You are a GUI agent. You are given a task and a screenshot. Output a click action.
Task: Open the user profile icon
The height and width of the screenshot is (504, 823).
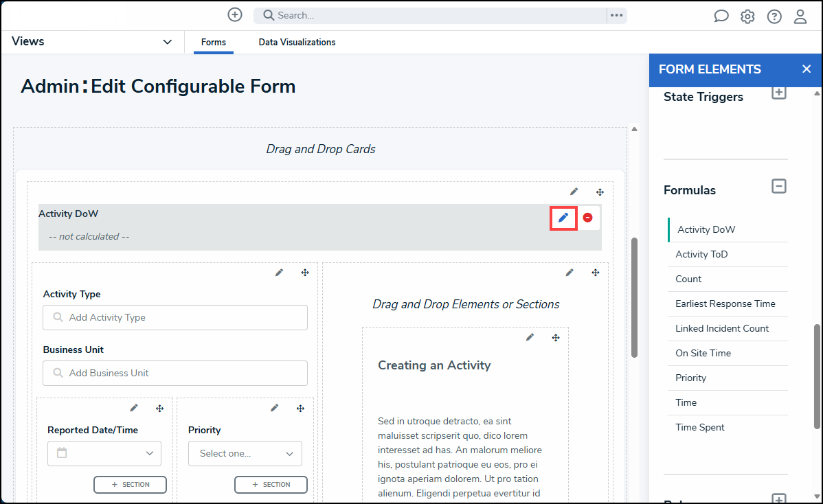coord(800,16)
